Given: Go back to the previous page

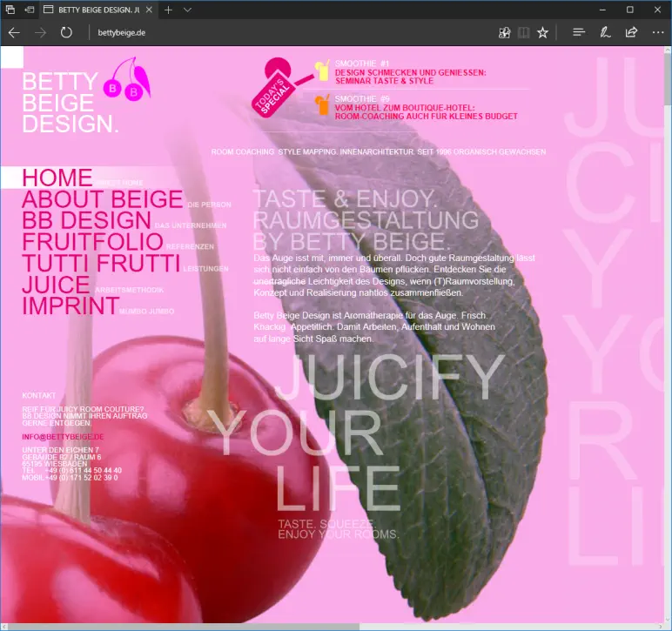Looking at the screenshot, I should 14,32.
